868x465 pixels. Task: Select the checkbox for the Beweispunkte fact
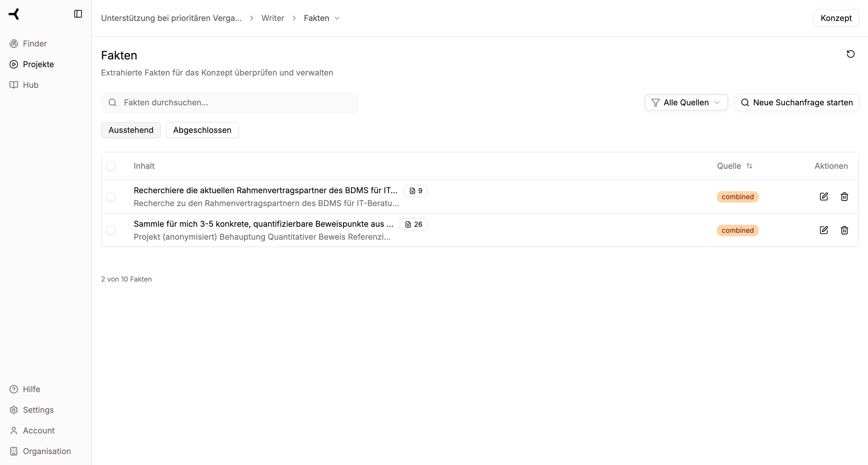click(x=111, y=230)
